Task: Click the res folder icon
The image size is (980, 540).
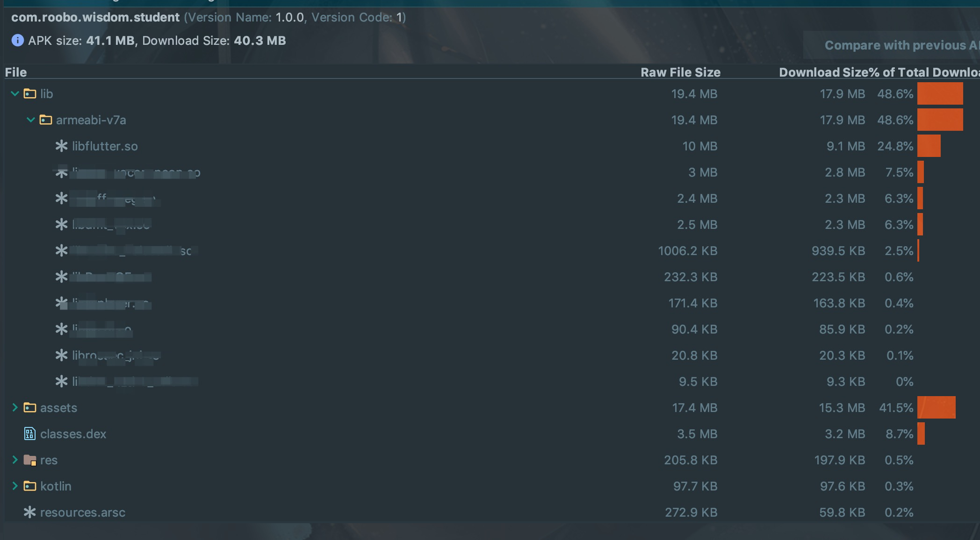Action: point(30,460)
